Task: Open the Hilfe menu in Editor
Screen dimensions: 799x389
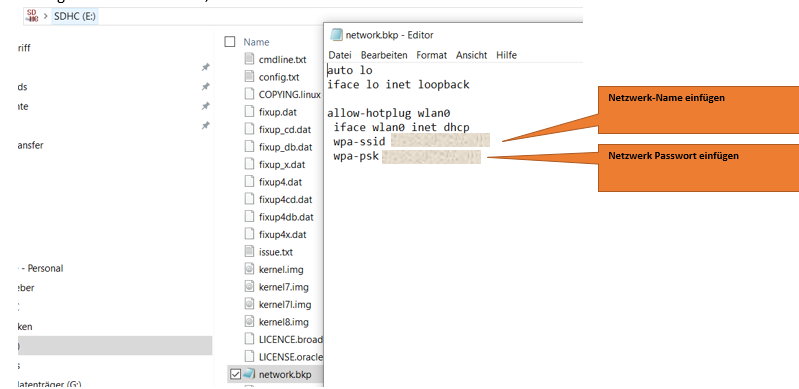Action: [507, 55]
